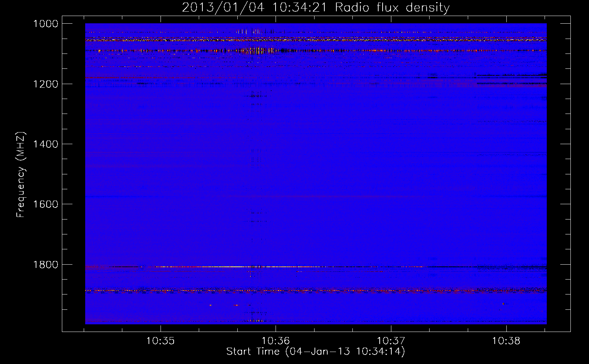
Task: Click the red interference band below 1800 MHz
Action: [x=316, y=290]
